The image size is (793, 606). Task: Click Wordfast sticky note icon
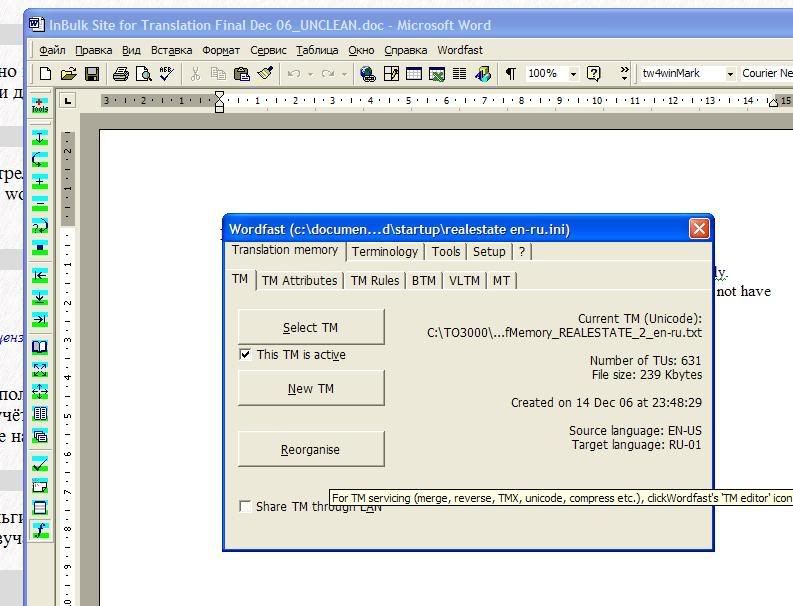pyautogui.click(x=40, y=486)
